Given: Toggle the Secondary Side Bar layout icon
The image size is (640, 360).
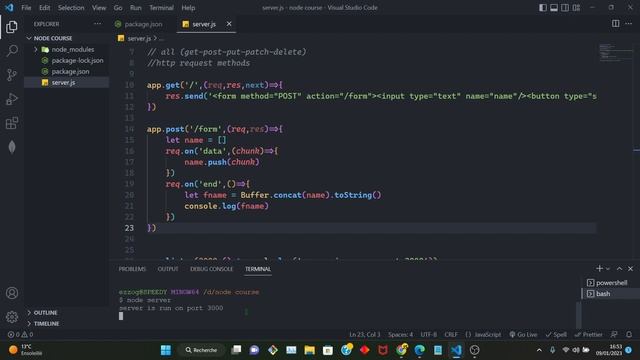Looking at the screenshot, I should click(565, 8).
